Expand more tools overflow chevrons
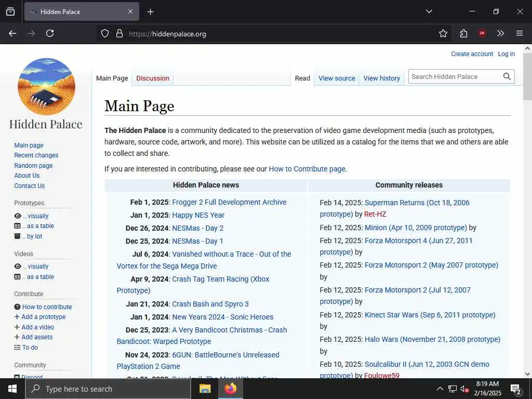The image size is (532, 399). click(x=500, y=33)
